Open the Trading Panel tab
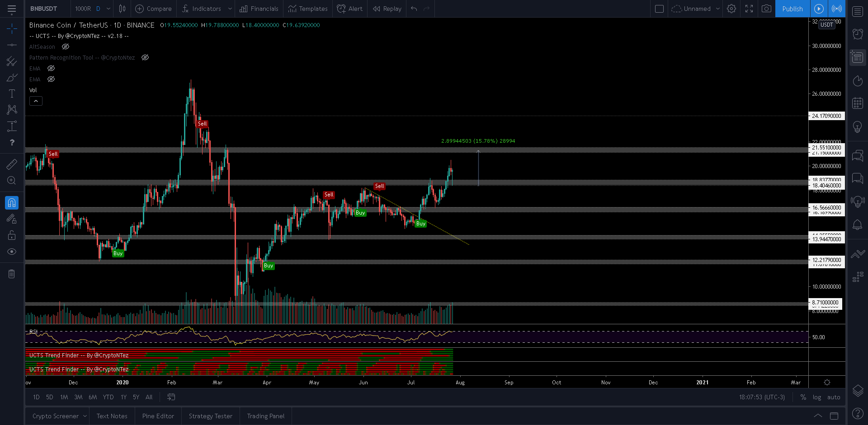Viewport: 868px width, 425px height. tap(266, 416)
